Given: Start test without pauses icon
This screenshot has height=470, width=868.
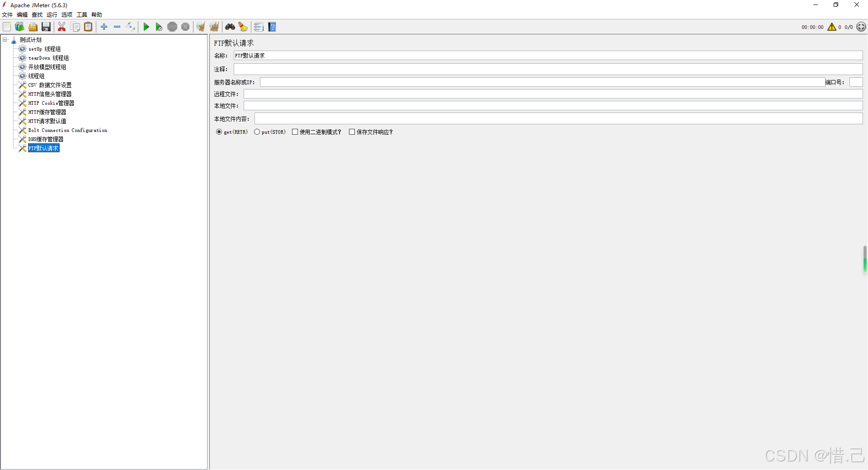Looking at the screenshot, I should coord(159,27).
